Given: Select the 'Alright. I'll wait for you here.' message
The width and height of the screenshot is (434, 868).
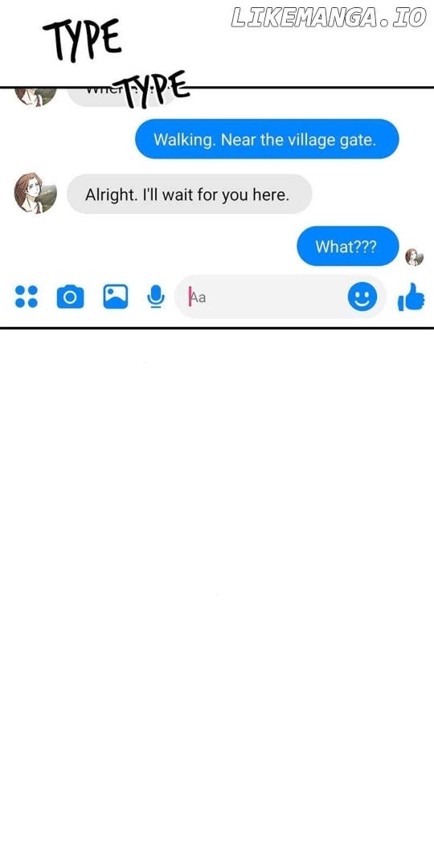Looking at the screenshot, I should (190, 194).
